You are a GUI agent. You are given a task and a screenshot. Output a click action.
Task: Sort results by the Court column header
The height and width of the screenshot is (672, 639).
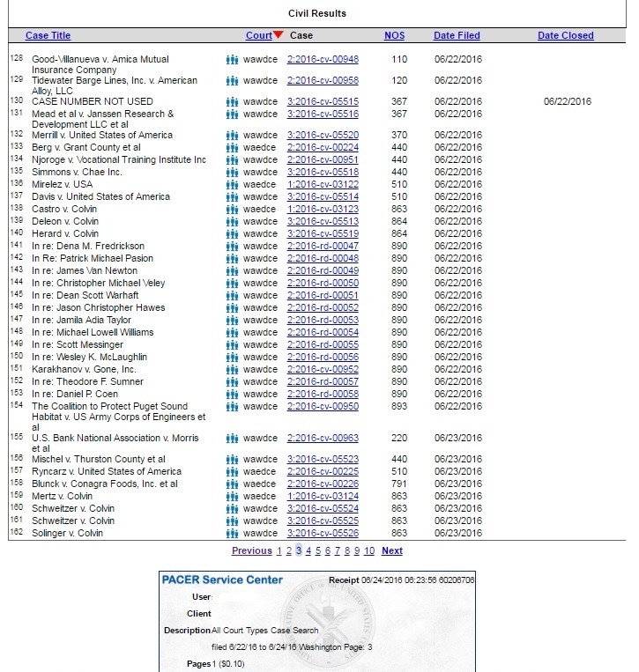tap(258, 36)
